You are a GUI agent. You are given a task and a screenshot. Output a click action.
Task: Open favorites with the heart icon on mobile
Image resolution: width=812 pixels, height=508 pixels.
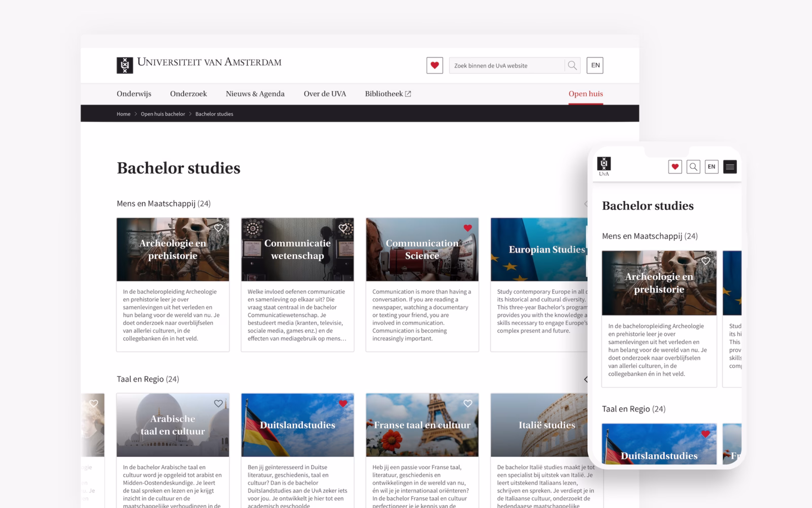[x=675, y=166]
